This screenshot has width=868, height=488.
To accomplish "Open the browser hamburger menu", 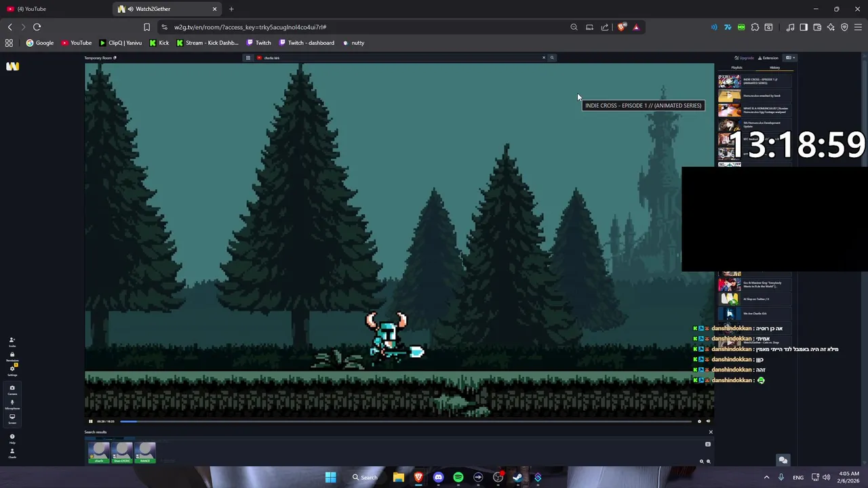I will click(x=858, y=27).
